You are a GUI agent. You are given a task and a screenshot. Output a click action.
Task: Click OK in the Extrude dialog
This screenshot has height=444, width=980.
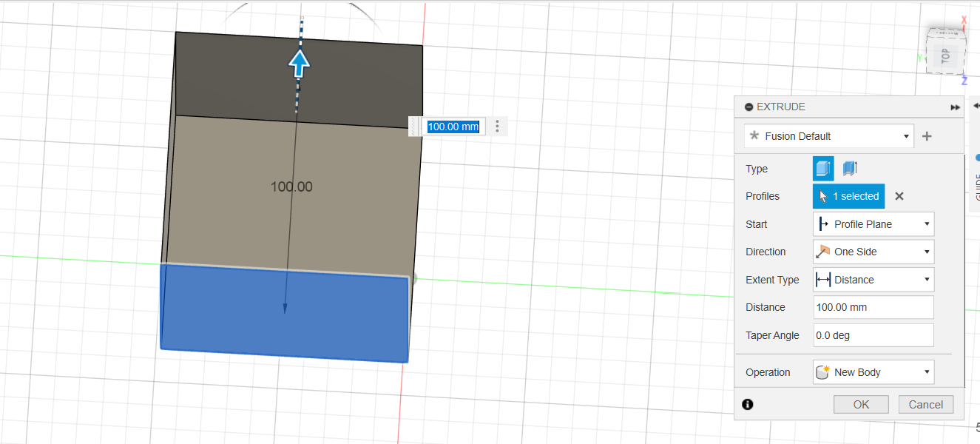[861, 405]
